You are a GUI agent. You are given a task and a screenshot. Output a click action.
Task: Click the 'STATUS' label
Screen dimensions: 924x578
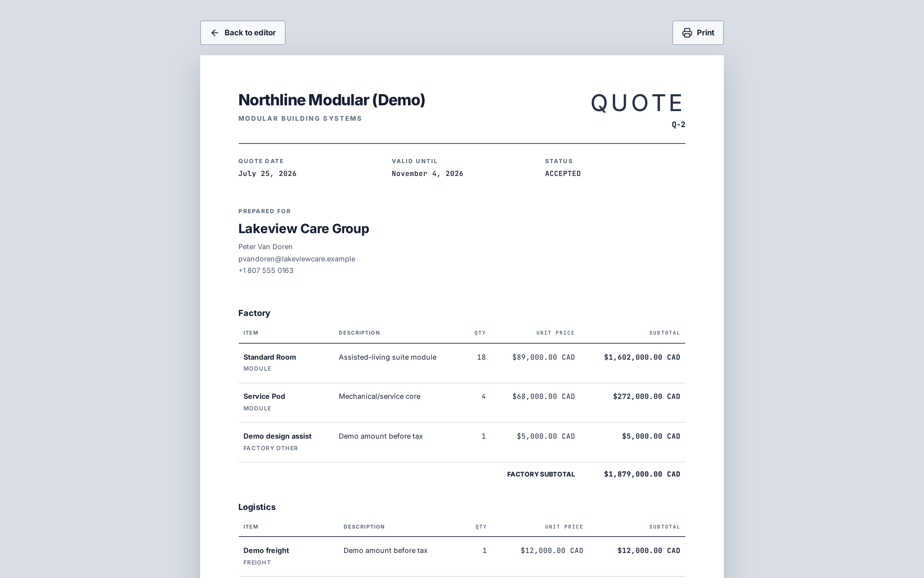[x=559, y=161]
